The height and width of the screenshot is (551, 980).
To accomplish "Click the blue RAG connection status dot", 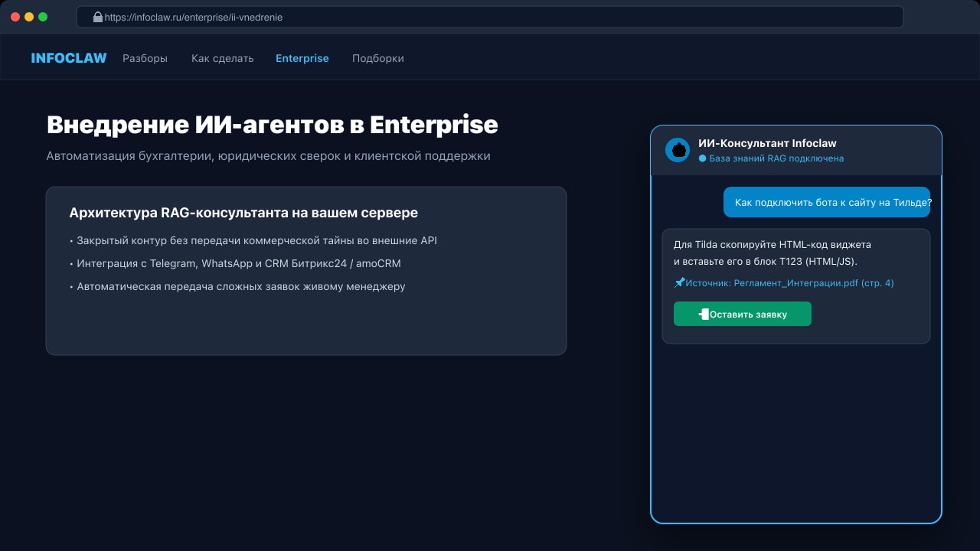I will click(x=702, y=158).
